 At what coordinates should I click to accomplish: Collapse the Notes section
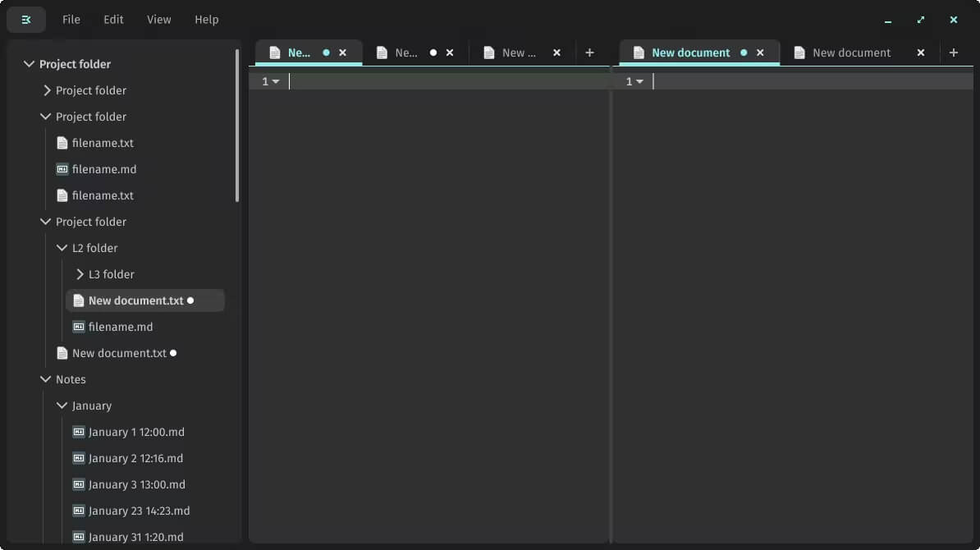pyautogui.click(x=46, y=379)
